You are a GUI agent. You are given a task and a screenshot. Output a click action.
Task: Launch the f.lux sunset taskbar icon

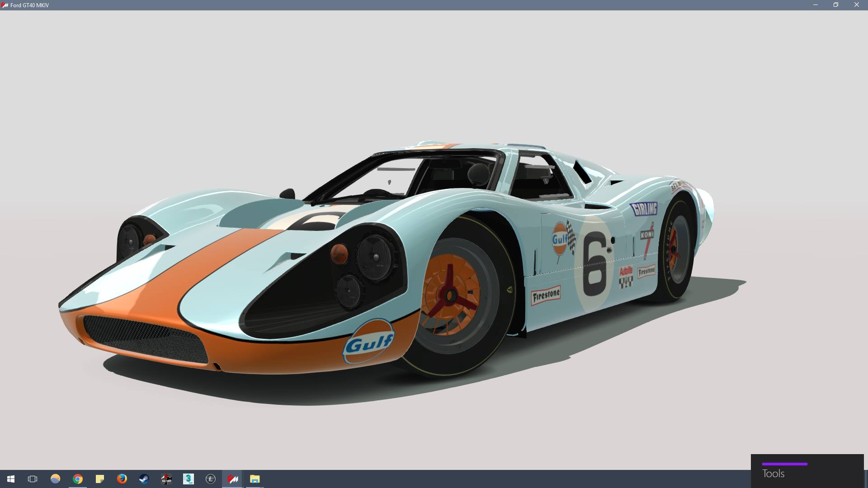click(55, 479)
